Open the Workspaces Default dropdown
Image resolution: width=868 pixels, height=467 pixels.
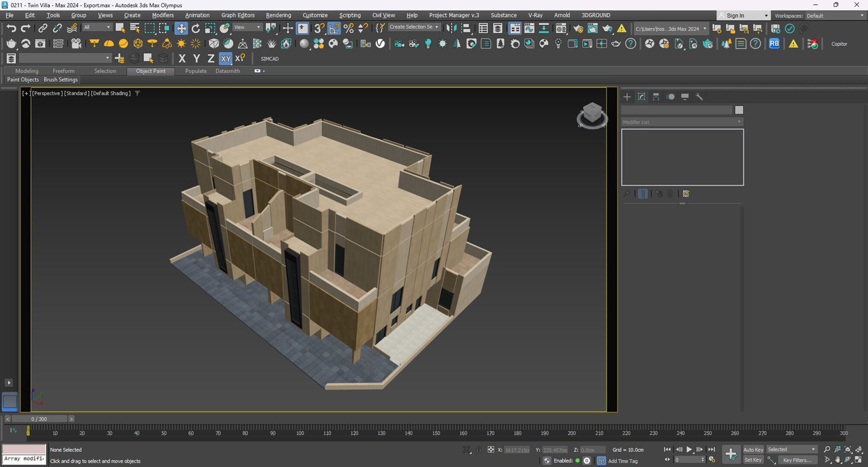click(835, 16)
